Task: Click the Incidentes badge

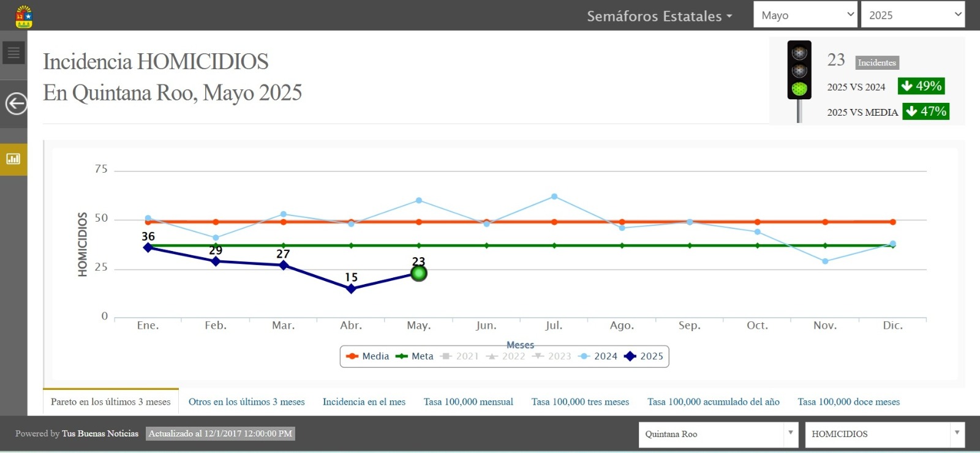Action: pyautogui.click(x=876, y=62)
